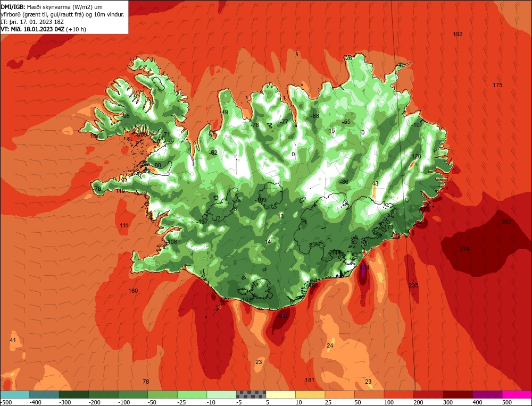Click the flux value '115' on the map
The image size is (532, 406).
pyautogui.click(x=120, y=191)
